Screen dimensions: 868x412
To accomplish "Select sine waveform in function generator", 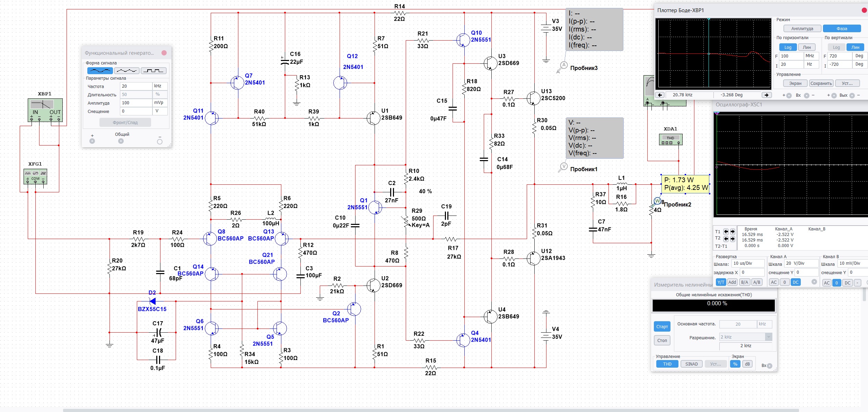I will pyautogui.click(x=100, y=71).
